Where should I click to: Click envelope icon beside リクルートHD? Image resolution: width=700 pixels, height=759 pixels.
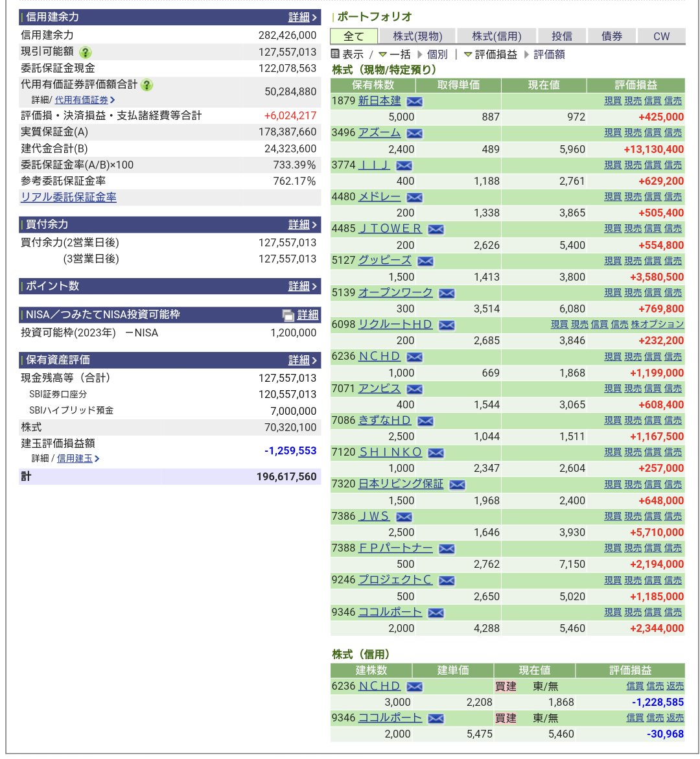tap(447, 325)
